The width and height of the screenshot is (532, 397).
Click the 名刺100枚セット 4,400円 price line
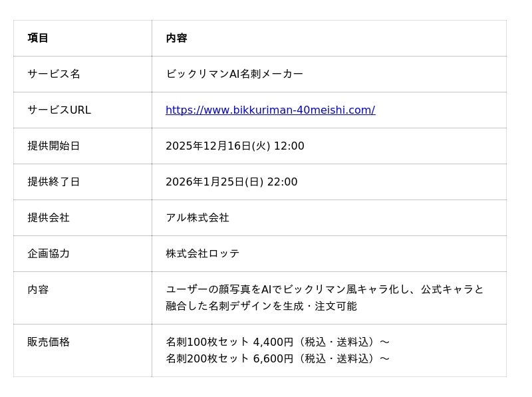click(277, 342)
